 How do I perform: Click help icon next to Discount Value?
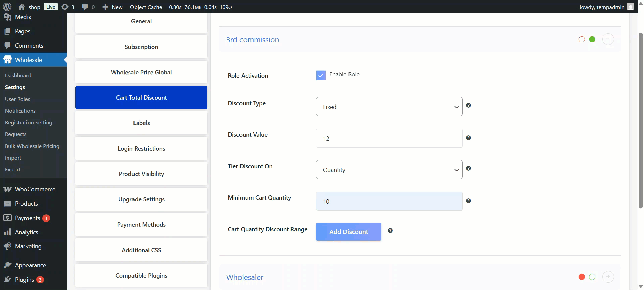pyautogui.click(x=469, y=138)
